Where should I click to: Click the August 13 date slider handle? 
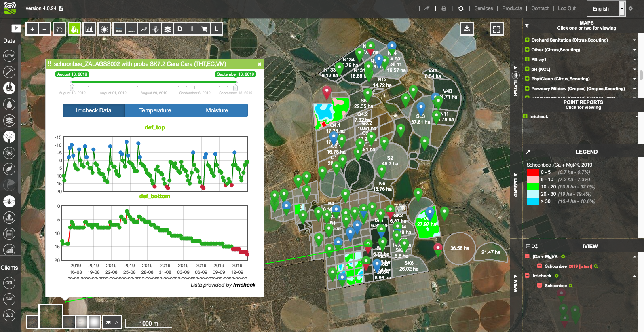pos(72,87)
